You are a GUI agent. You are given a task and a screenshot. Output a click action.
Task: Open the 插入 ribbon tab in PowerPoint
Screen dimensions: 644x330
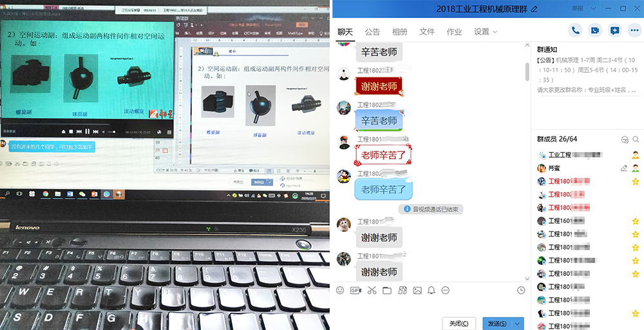(187, 33)
